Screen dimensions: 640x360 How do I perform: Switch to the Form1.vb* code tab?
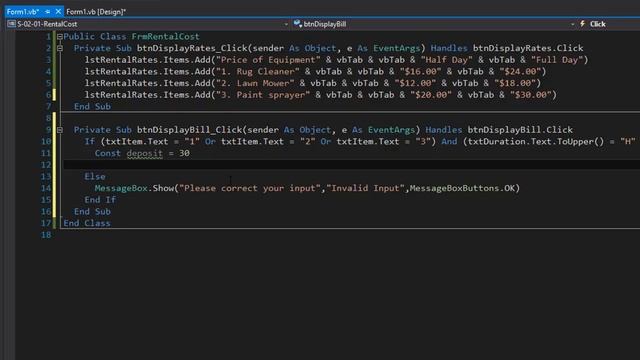(23, 12)
